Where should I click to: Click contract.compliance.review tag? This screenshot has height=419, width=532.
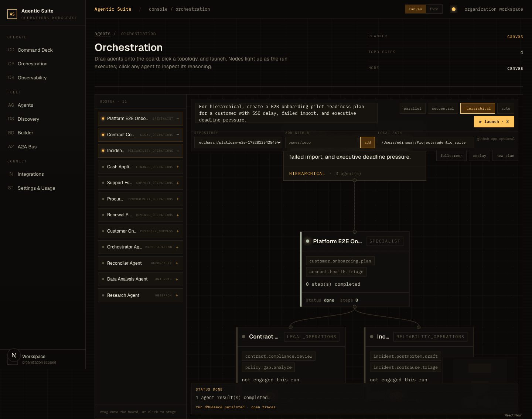tap(279, 356)
